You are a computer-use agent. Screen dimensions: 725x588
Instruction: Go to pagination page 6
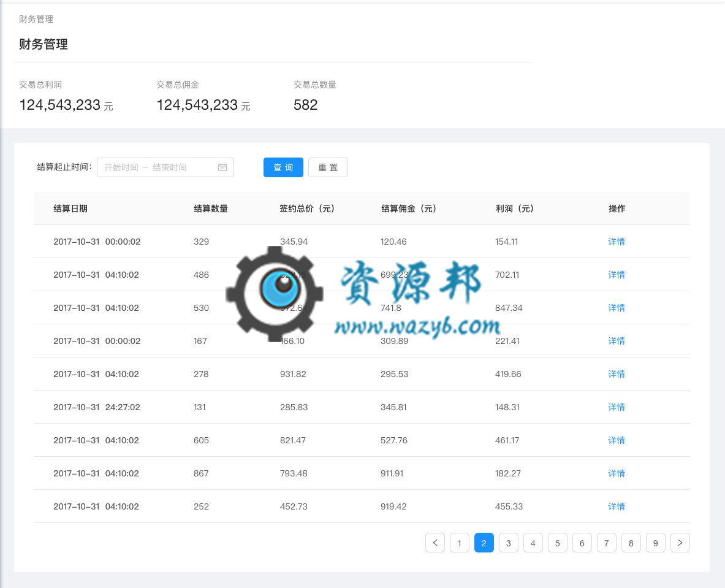(x=582, y=543)
